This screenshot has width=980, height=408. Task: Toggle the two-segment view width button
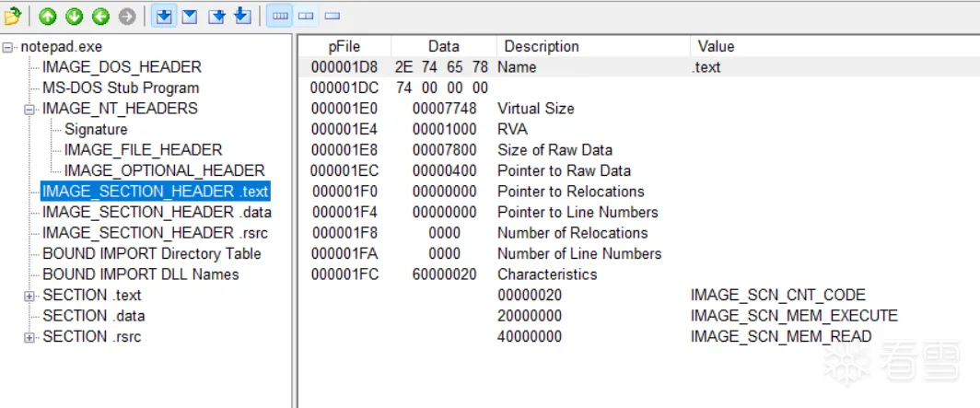pos(306,16)
